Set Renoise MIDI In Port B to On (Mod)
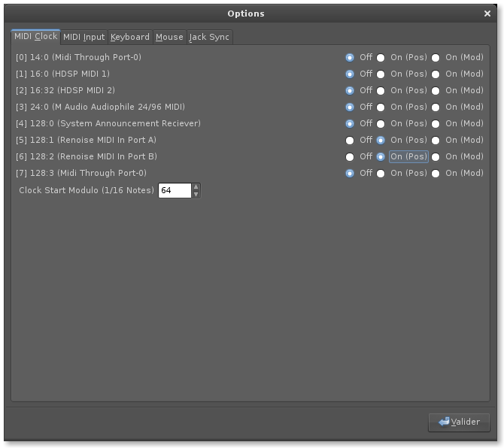This screenshot has width=504, height=448. pos(436,156)
